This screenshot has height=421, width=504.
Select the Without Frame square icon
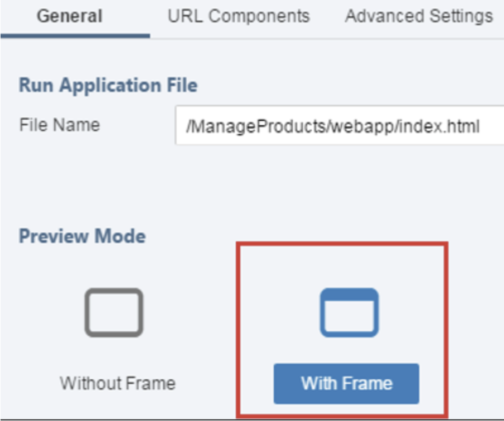(x=114, y=312)
